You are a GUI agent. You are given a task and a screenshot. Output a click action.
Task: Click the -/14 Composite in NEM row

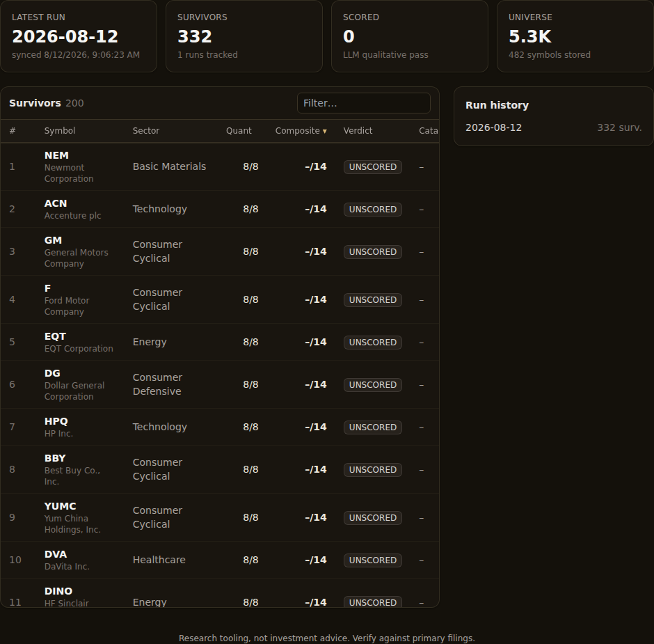coord(316,166)
